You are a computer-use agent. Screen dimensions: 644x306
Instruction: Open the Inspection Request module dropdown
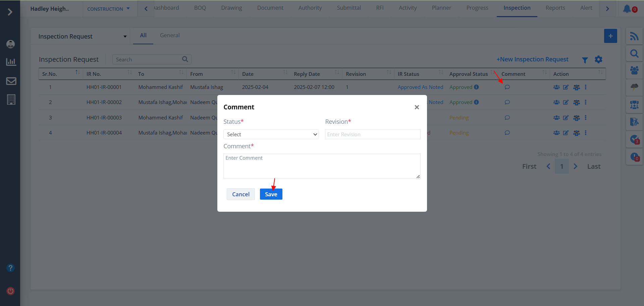[x=82, y=37]
